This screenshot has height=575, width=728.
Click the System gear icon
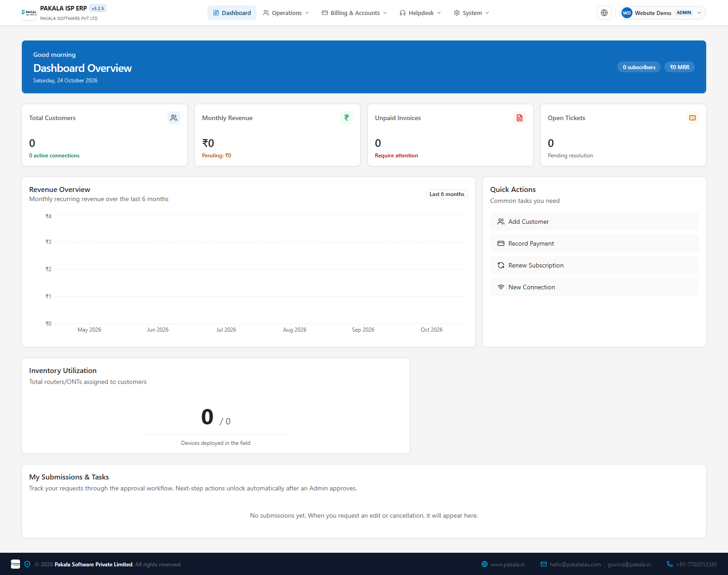457,13
